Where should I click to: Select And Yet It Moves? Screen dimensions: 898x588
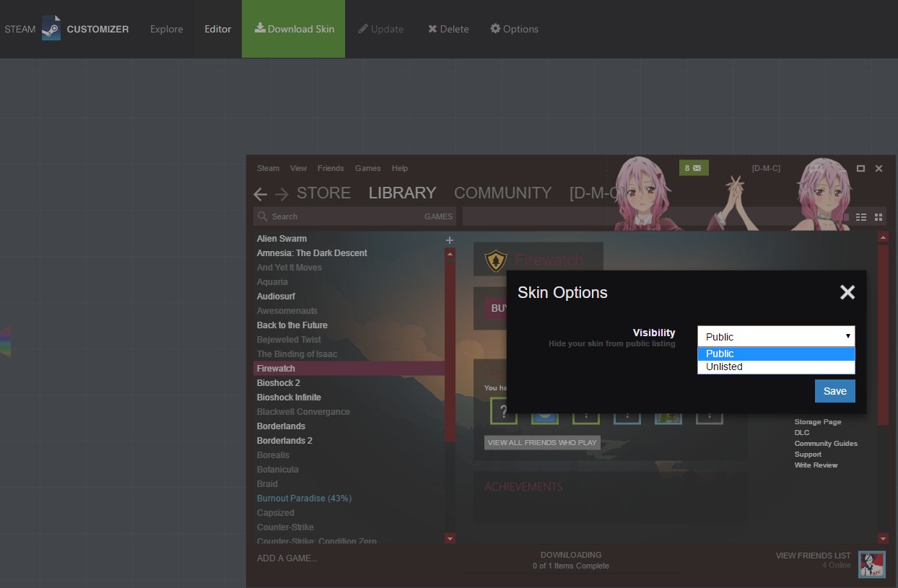tap(289, 268)
